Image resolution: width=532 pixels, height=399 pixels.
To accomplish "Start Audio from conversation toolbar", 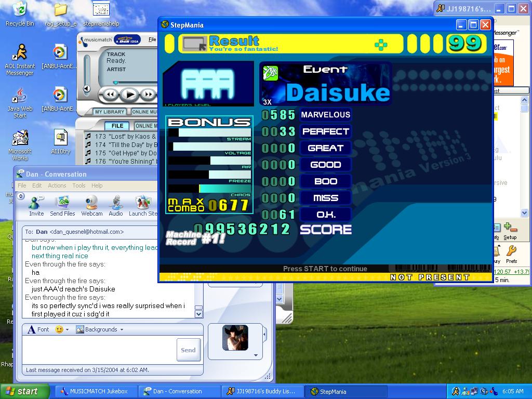I will (x=116, y=206).
